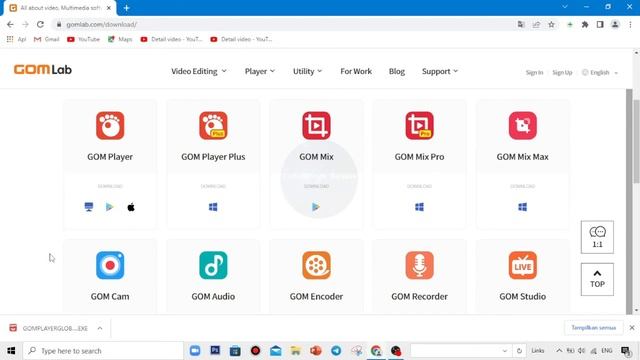Close the All about video tab
640x360 pixels.
(109, 8)
